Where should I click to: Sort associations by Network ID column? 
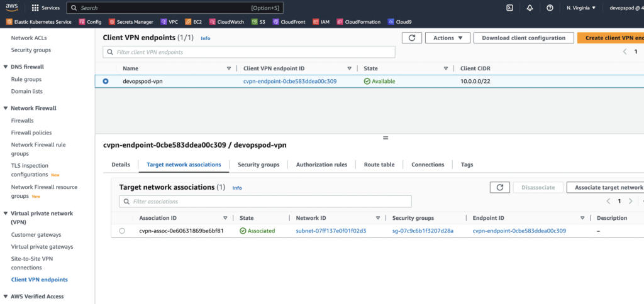(378, 218)
